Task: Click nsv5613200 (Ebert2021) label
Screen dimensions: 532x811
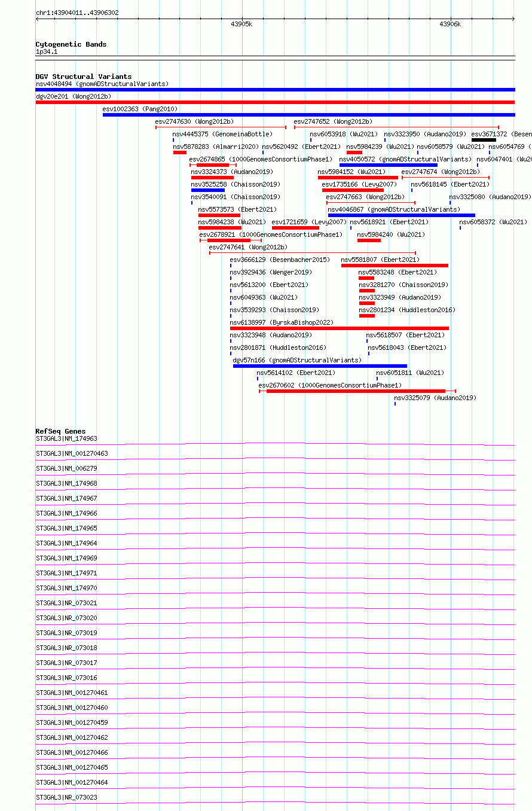Action: (269, 285)
